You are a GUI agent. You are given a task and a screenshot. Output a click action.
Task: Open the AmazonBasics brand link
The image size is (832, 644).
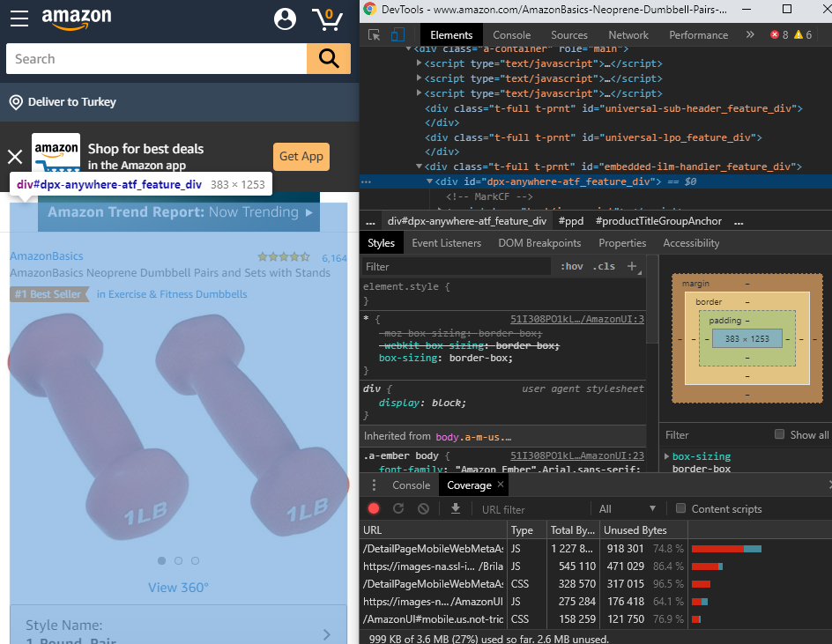[47, 255]
